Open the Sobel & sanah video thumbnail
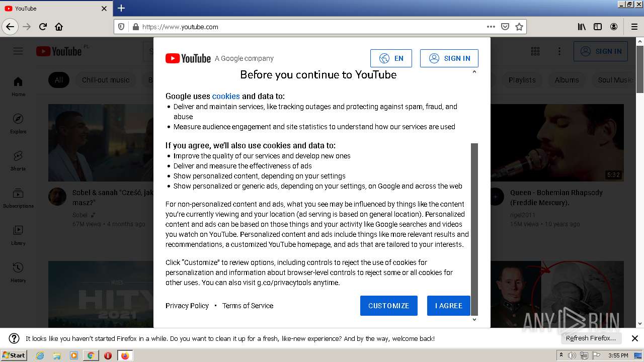Viewport: 644px width, 362px height. point(101,143)
